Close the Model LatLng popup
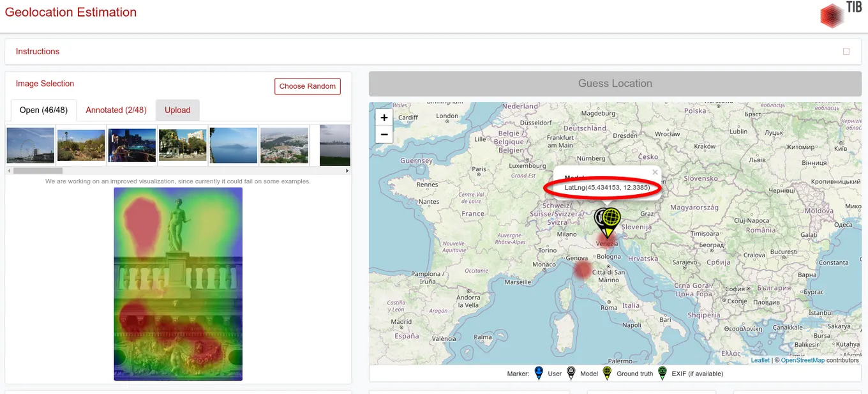868x394 pixels. coord(655,172)
